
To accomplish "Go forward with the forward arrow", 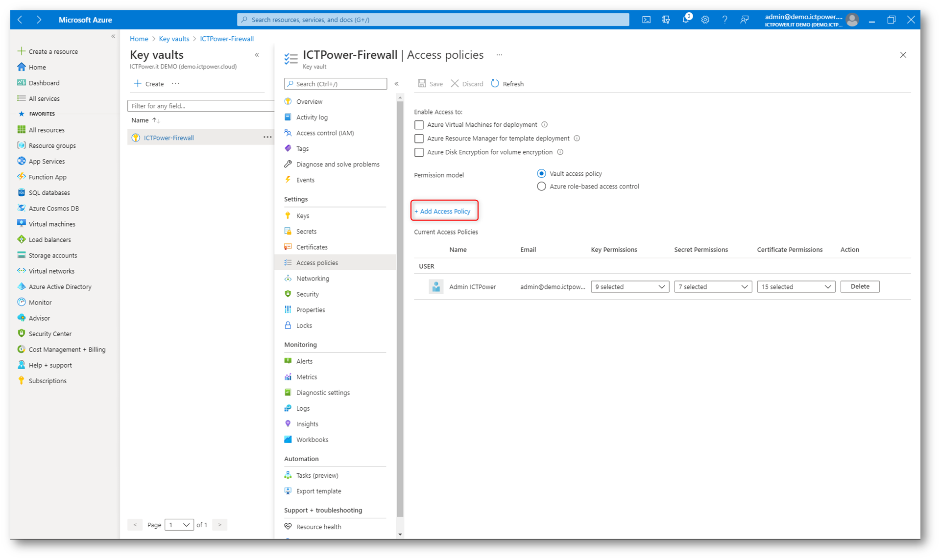I will click(39, 20).
